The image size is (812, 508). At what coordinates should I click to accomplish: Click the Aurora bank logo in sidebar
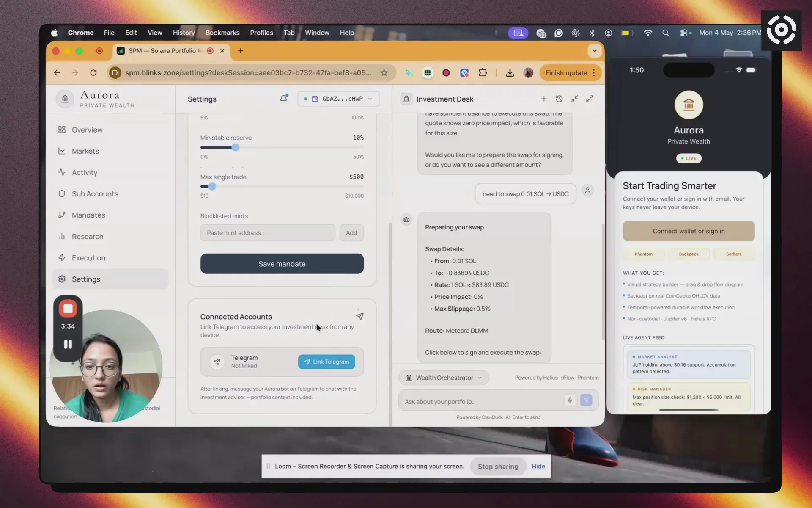pos(65,99)
